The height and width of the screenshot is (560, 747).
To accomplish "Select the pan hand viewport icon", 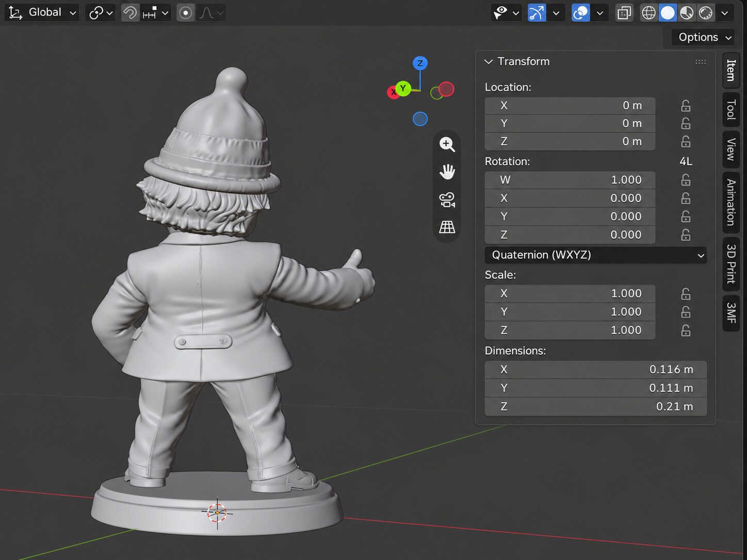I will point(447,172).
